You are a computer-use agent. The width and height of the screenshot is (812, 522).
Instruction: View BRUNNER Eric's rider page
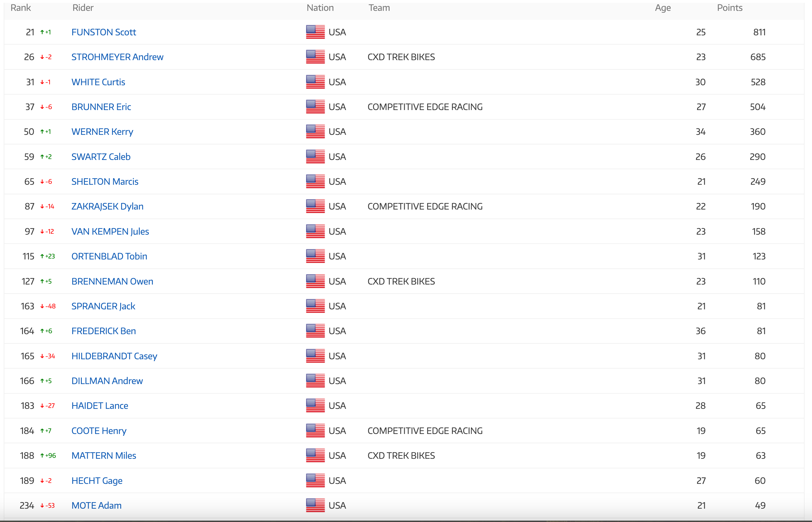101,107
